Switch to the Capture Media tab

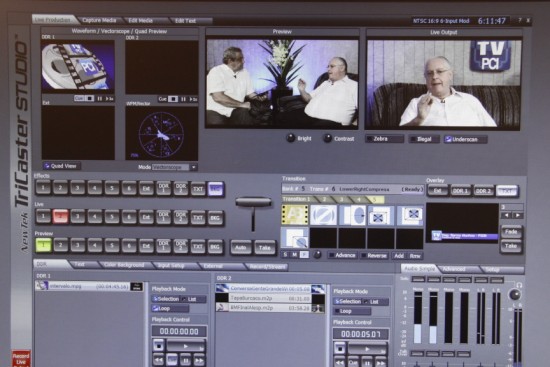[99, 21]
